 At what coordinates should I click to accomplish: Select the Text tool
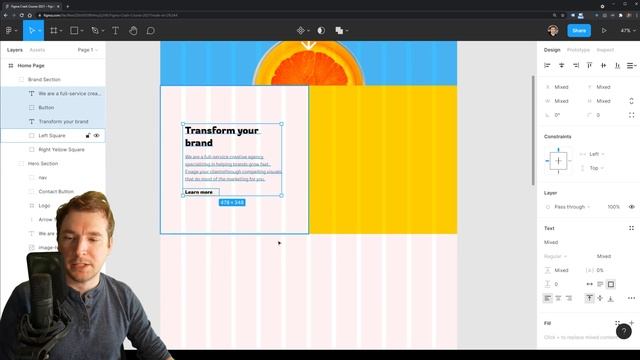pos(116,31)
